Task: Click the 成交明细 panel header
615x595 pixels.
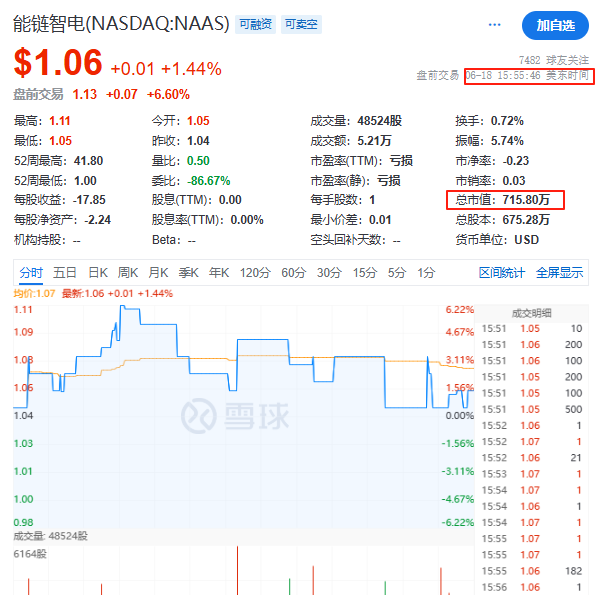Action: [x=531, y=313]
